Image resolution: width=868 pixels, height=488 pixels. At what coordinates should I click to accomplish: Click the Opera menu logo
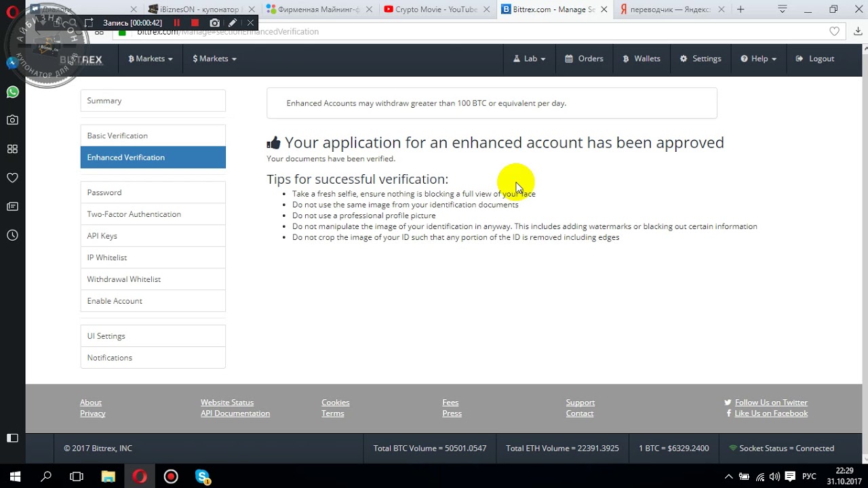12,12
